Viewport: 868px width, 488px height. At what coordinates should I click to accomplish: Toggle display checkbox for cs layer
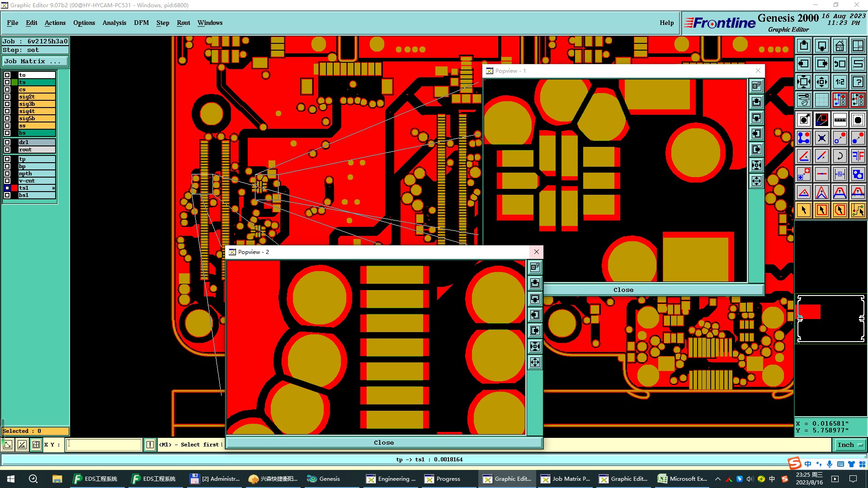click(x=7, y=89)
